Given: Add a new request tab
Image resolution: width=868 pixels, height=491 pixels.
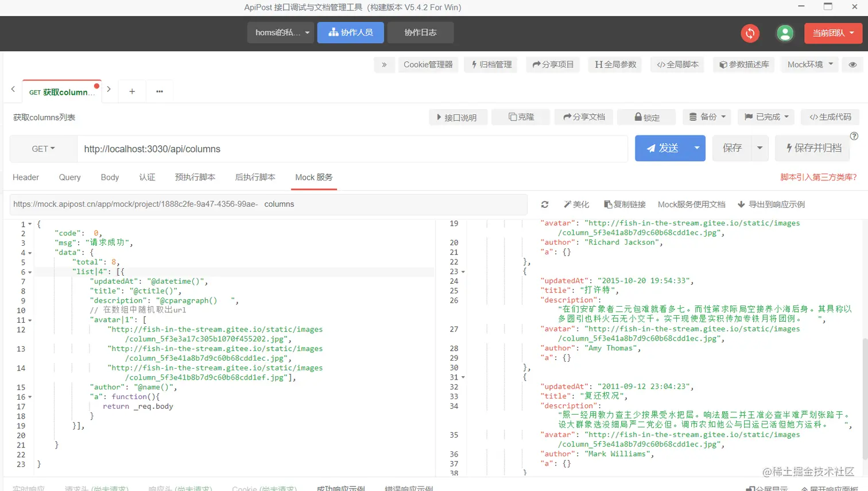Looking at the screenshot, I should pyautogui.click(x=132, y=91).
